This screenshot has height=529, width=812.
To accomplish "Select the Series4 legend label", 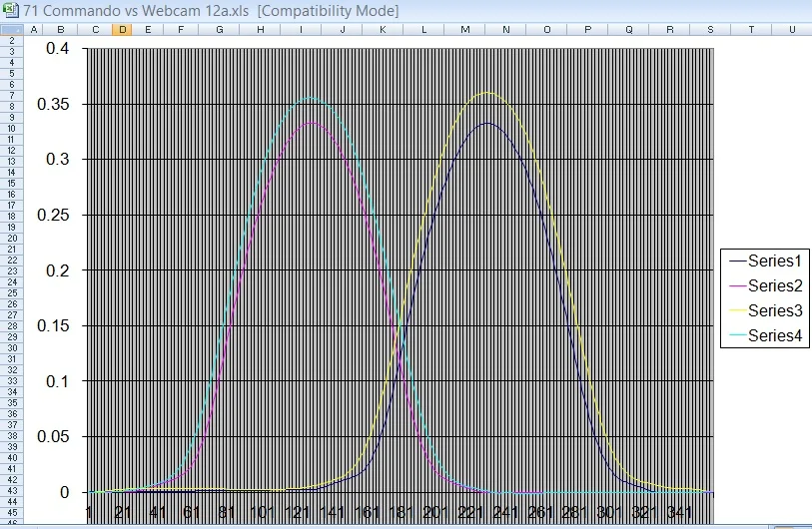I will [x=775, y=335].
